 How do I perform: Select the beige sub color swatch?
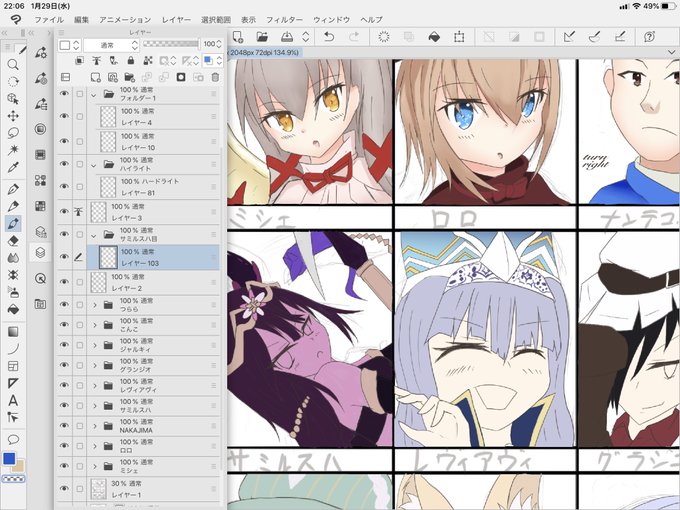pyautogui.click(x=19, y=466)
